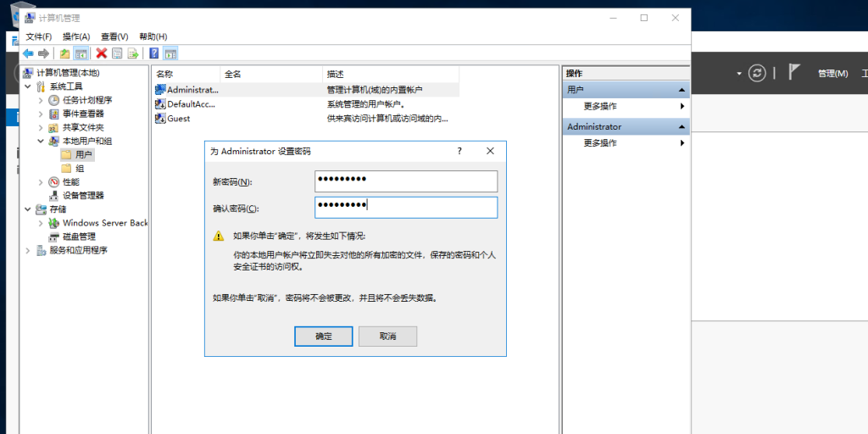Select the 事件查看器 icon in tree
868x434 pixels.
[53, 114]
